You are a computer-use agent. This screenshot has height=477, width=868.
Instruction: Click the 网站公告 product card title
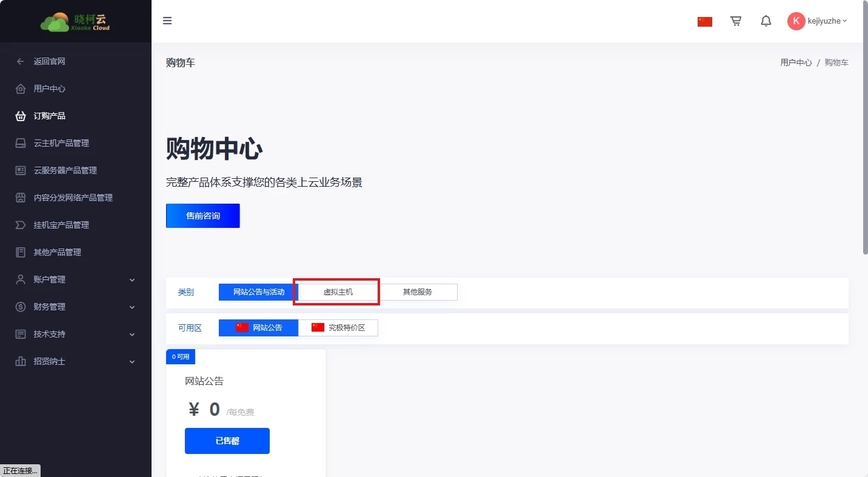coord(204,381)
